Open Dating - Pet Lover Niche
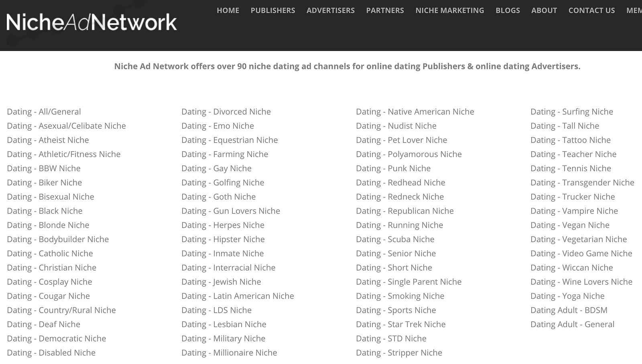This screenshot has width=642, height=364. point(402,140)
